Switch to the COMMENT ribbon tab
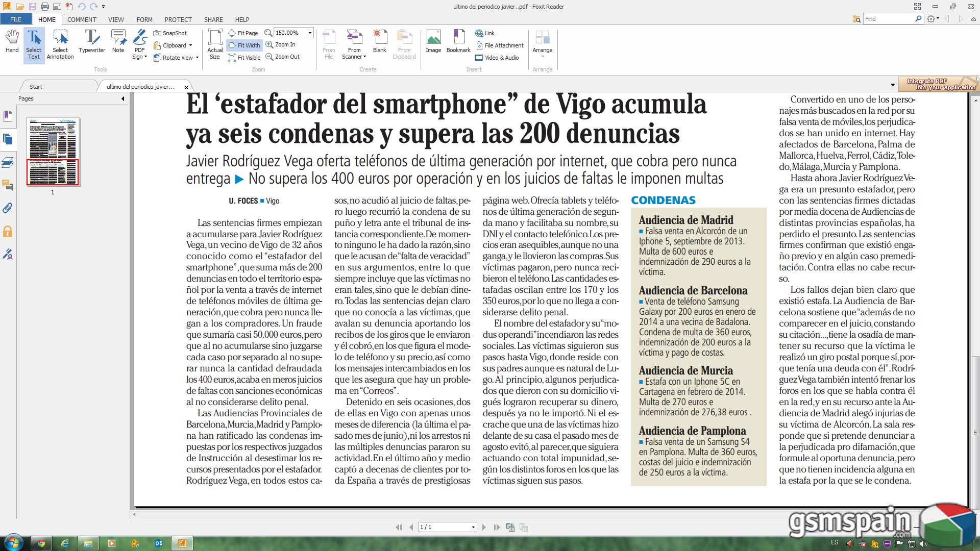Image resolution: width=980 pixels, height=551 pixels. pos(82,19)
